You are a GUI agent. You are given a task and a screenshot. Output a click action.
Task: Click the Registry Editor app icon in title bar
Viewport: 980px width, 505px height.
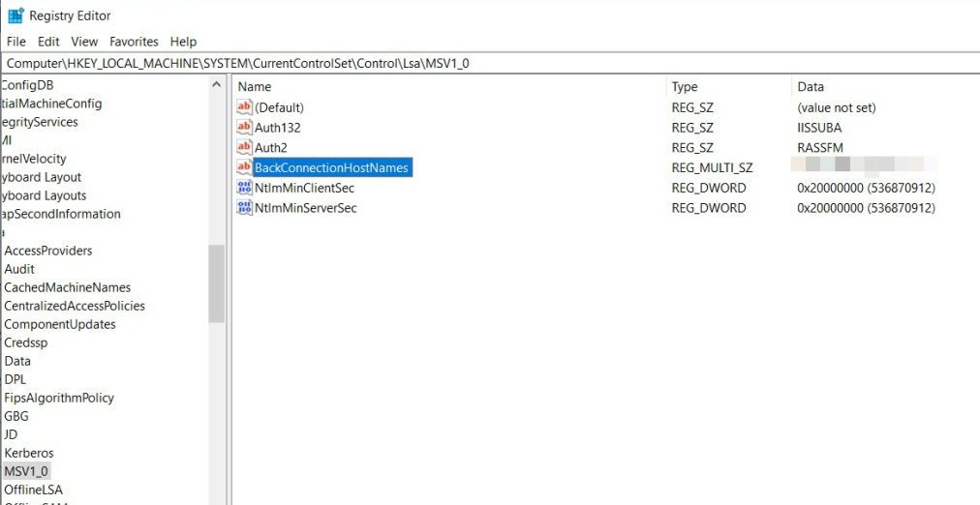click(15, 15)
